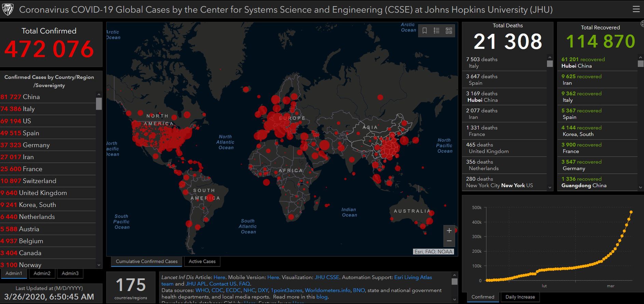Zoom out on the map
Screen dimensions: 644x304
(x=449, y=241)
